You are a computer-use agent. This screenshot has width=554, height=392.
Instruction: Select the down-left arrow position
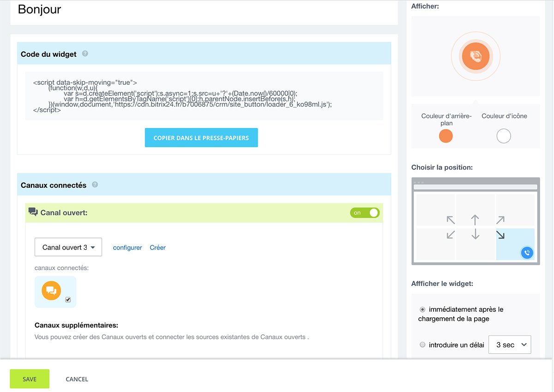point(451,235)
